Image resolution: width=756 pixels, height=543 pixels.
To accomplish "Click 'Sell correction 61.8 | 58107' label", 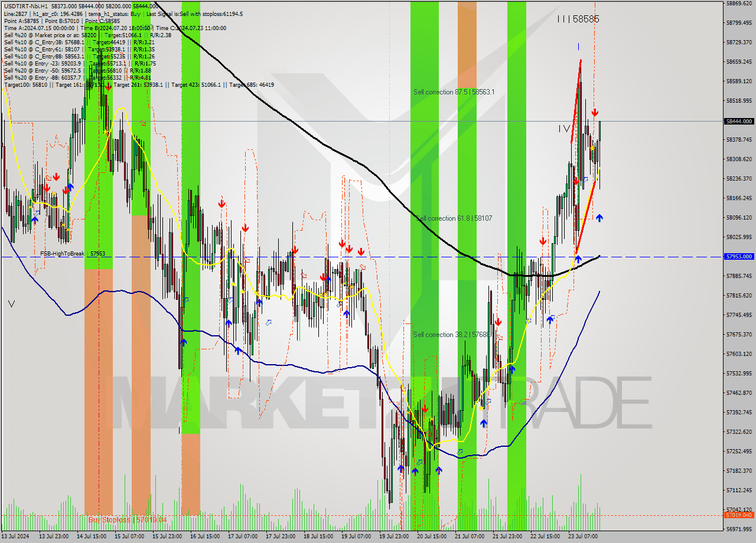I will click(x=454, y=218).
